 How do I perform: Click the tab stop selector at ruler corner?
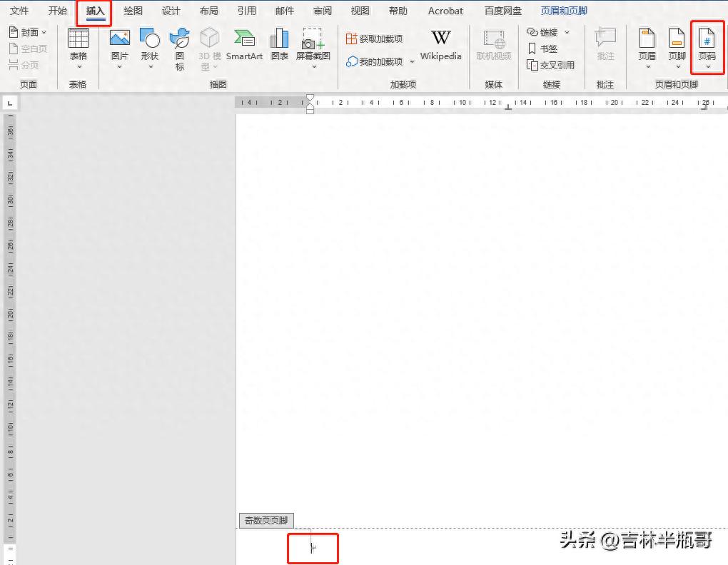point(10,103)
